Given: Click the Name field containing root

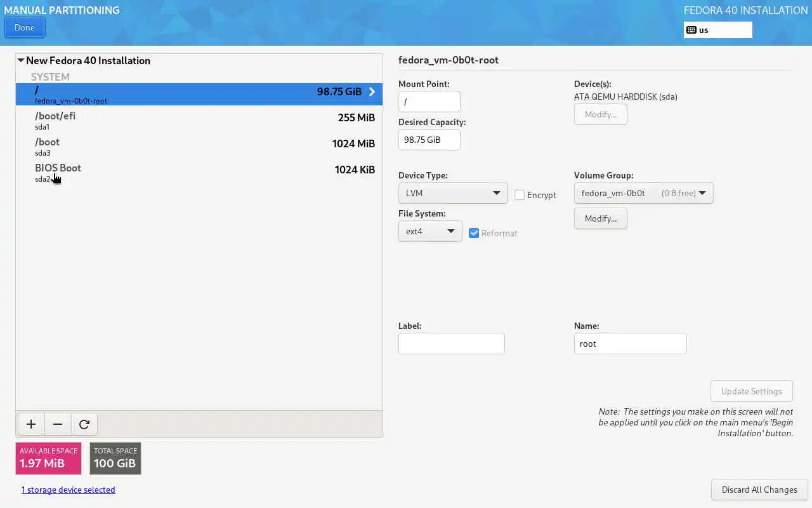Looking at the screenshot, I should [x=631, y=344].
